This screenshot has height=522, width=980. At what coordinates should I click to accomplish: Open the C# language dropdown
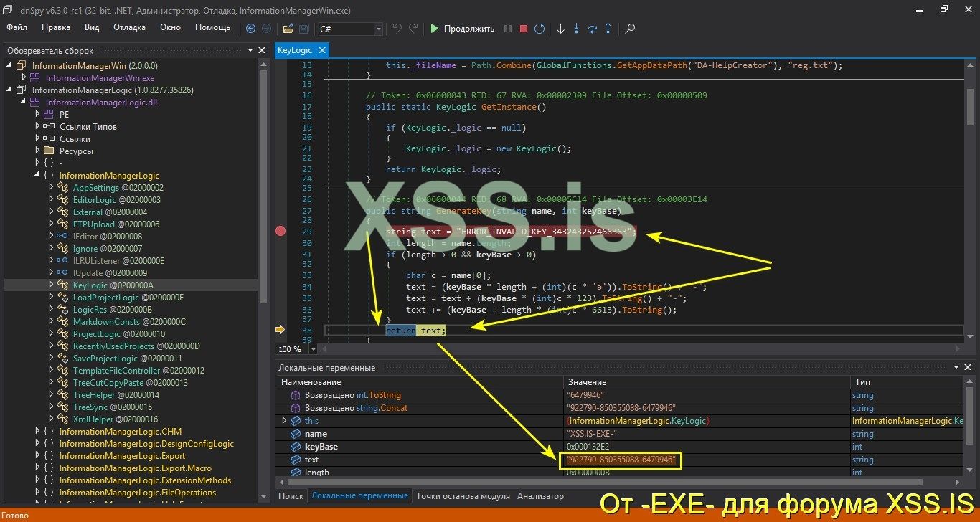coord(378,29)
